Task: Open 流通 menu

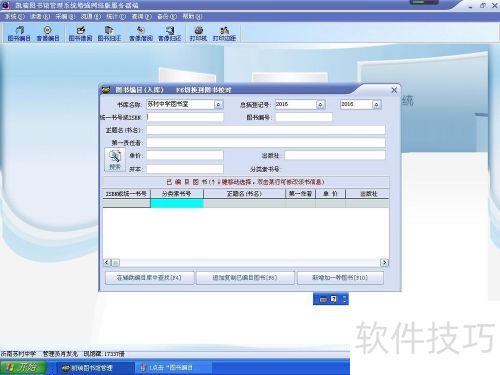Action: [90, 16]
